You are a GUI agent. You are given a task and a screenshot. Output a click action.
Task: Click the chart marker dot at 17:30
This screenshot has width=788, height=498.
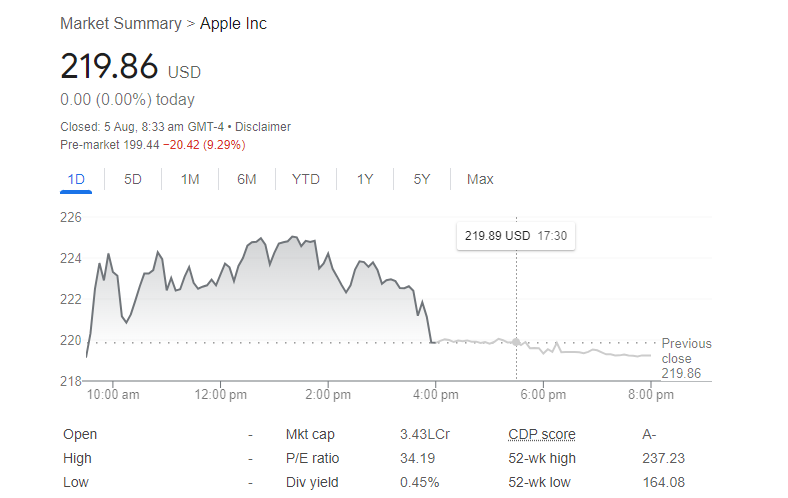point(516,342)
